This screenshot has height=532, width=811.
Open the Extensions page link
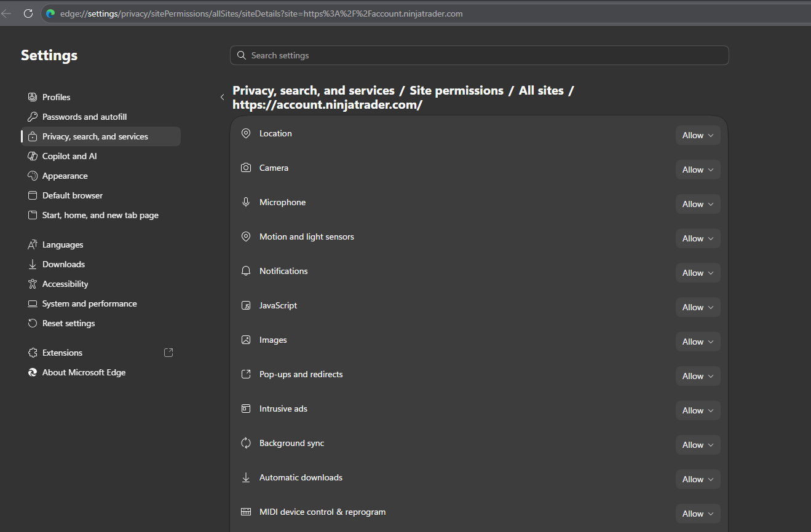click(101, 353)
